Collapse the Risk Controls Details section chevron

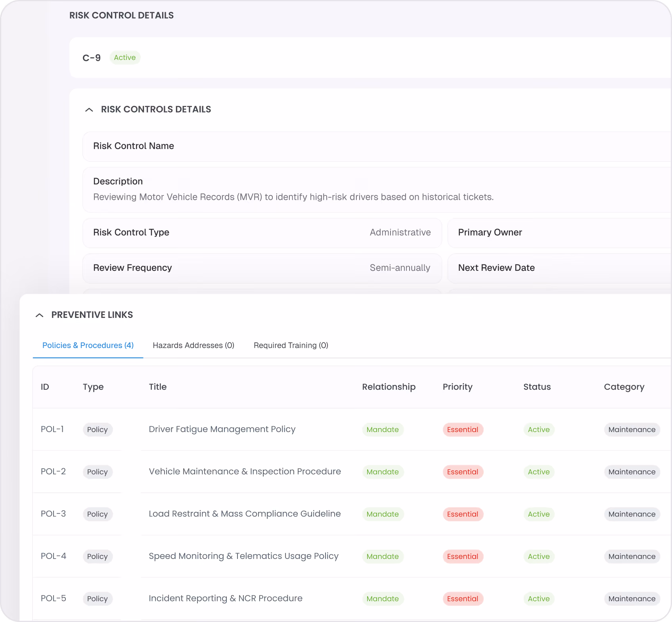[89, 110]
